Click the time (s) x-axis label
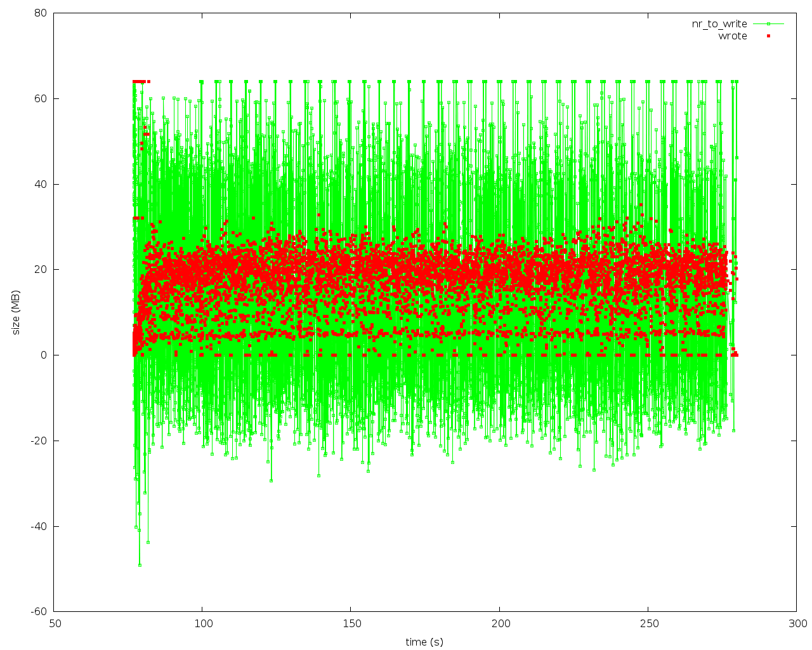812x650 pixels. [424, 642]
